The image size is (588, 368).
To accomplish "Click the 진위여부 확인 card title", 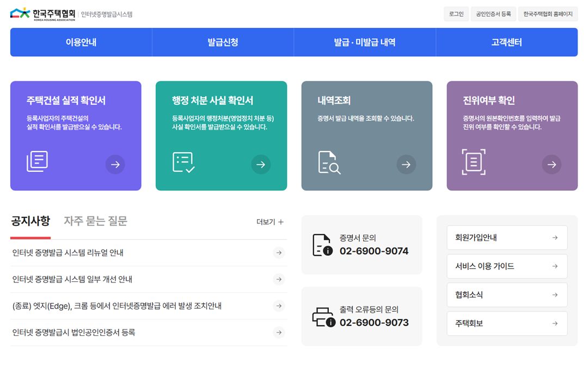I will click(x=488, y=100).
